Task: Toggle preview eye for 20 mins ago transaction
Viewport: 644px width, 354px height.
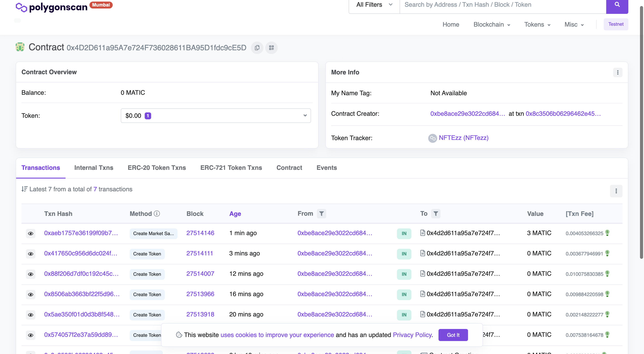Action: click(x=30, y=315)
